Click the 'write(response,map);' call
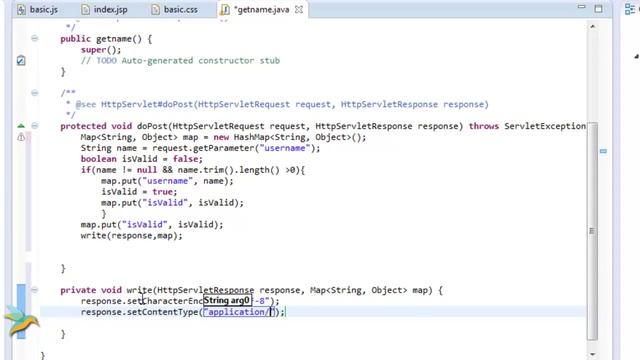The height and width of the screenshot is (360, 640). [x=131, y=236]
